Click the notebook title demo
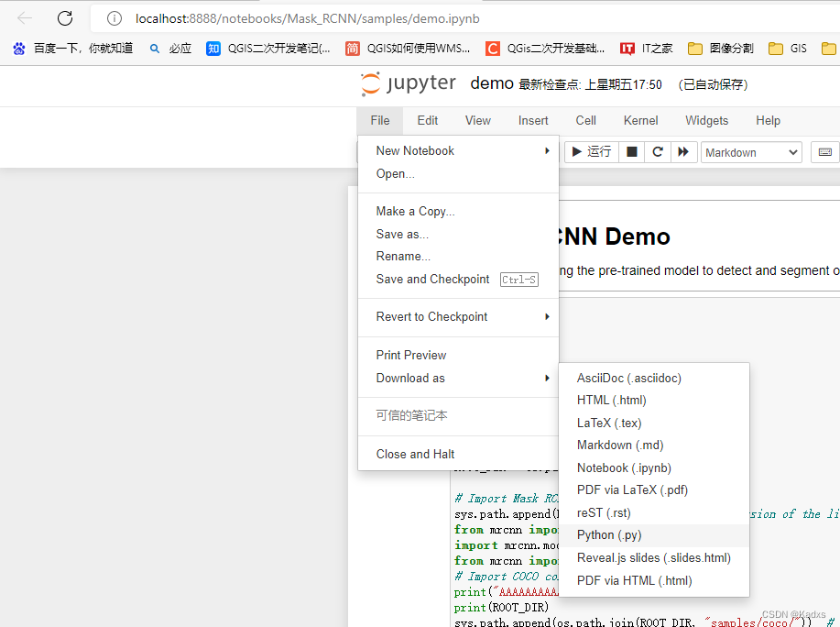 [x=492, y=83]
